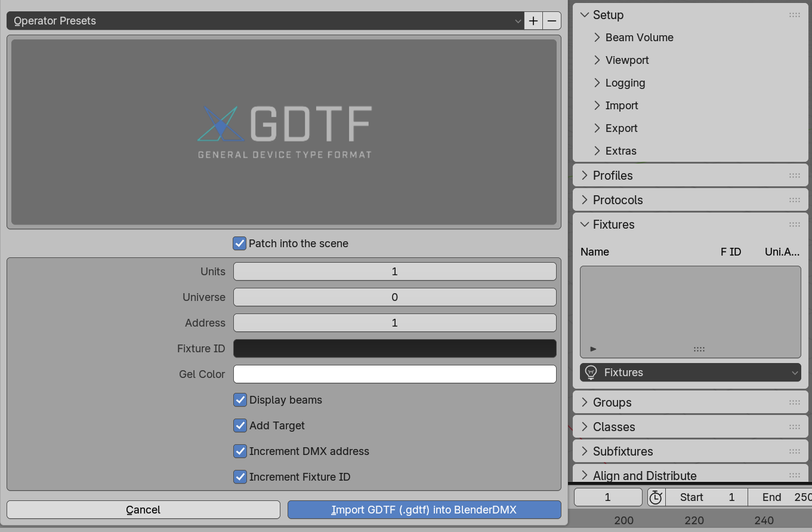Viewport: 812px width, 532px height.
Task: Grab the Classes panel drag handle
Action: click(794, 427)
